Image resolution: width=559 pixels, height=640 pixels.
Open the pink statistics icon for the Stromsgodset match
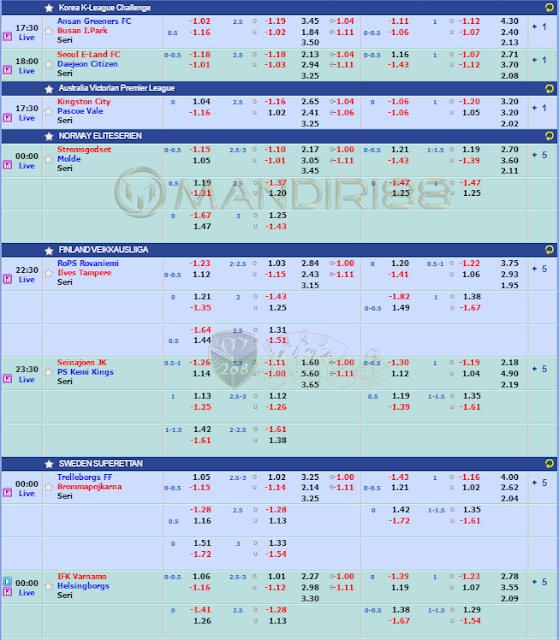pos(7,165)
